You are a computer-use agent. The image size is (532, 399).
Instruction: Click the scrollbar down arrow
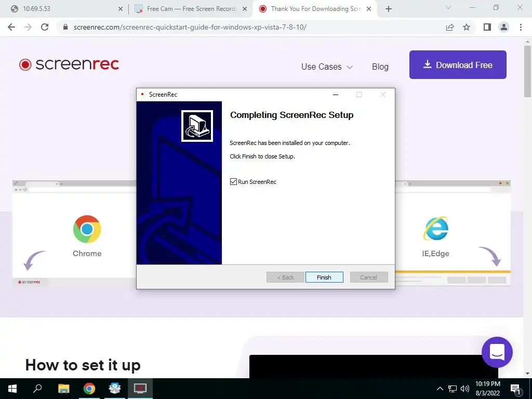click(x=527, y=374)
